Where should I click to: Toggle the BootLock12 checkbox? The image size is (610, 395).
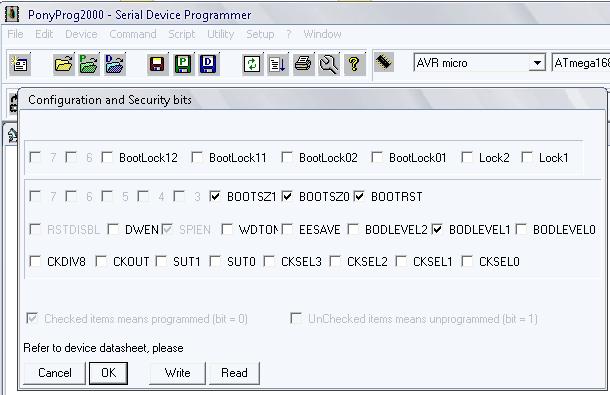click(107, 157)
